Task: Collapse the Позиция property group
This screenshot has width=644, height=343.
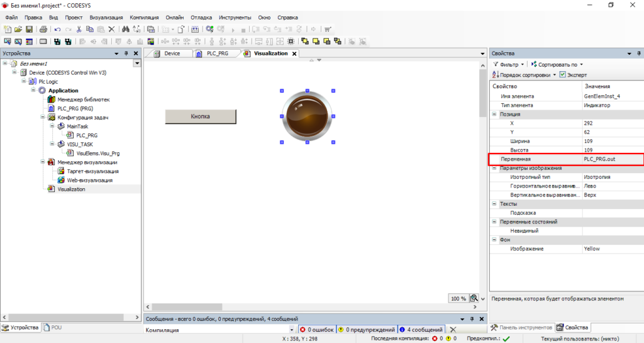Action: tap(494, 115)
